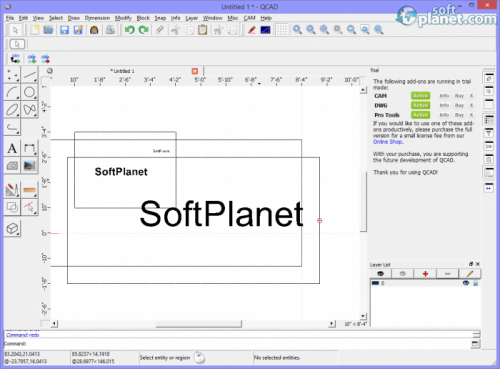The width and height of the screenshot is (500, 369).
Task: Click the selection pointer button below main toolbar
Action: (17, 44)
